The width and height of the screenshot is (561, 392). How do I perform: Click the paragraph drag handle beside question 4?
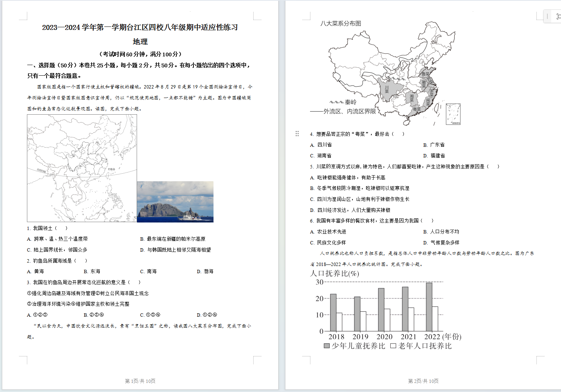(297, 134)
